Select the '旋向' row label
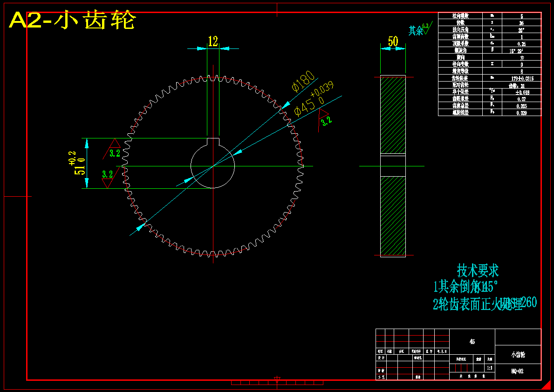Screen dimensions: 554x392 click(x=460, y=57)
